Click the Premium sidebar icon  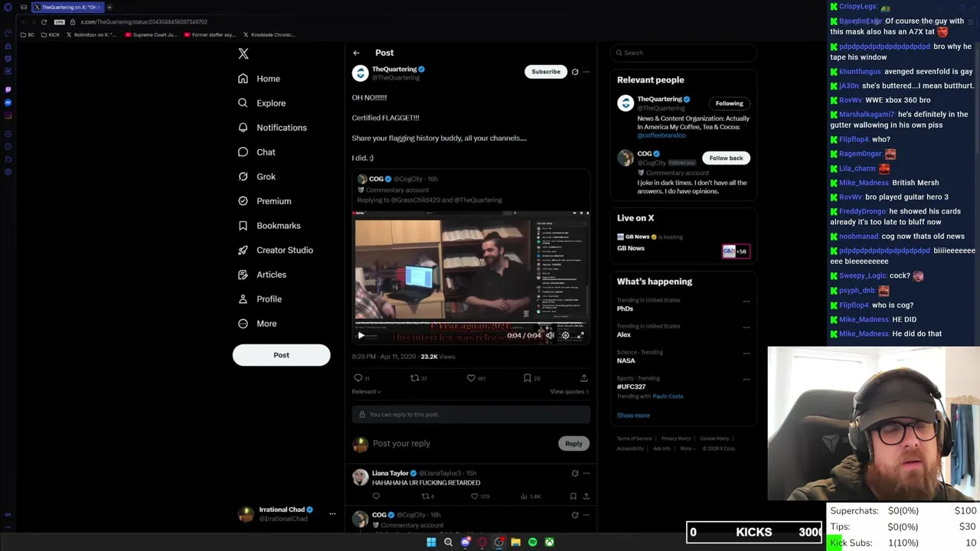pyautogui.click(x=243, y=201)
